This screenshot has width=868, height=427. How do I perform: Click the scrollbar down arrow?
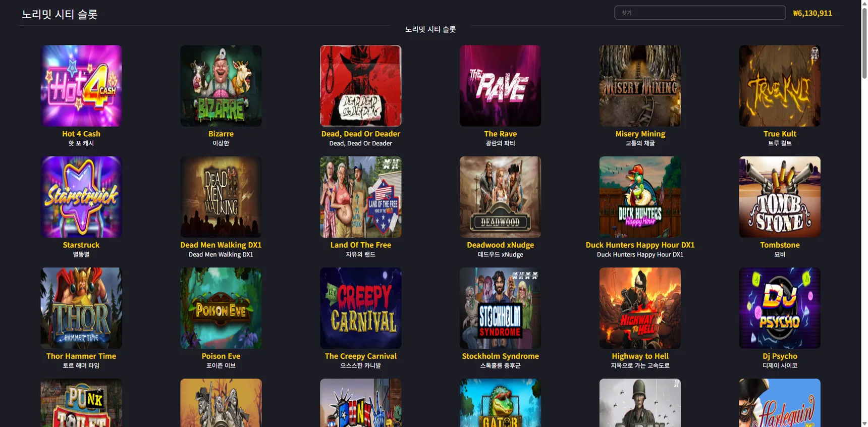[864, 423]
